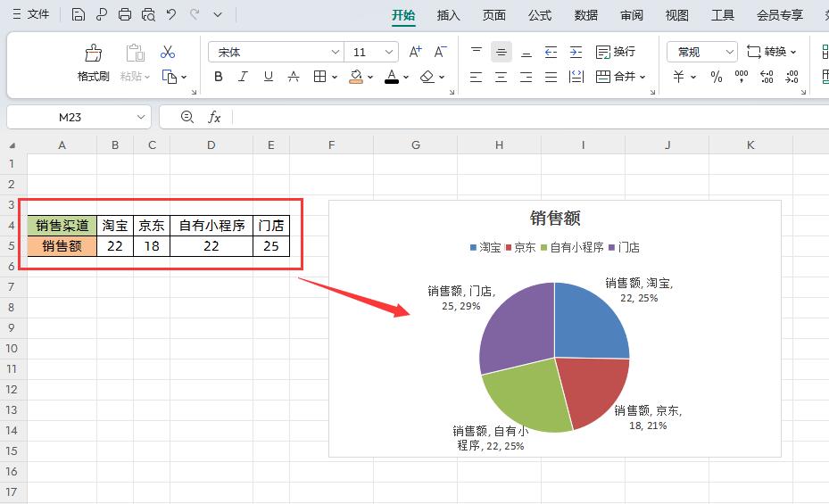
Task: Select cell containing 销售渠道
Action: point(62,226)
